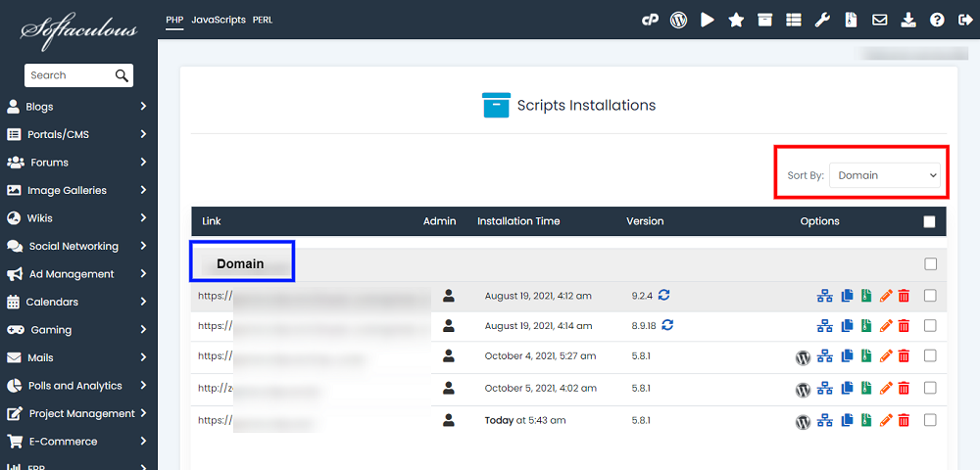Click the download icon in top bar
The image size is (980, 470).
(908, 20)
